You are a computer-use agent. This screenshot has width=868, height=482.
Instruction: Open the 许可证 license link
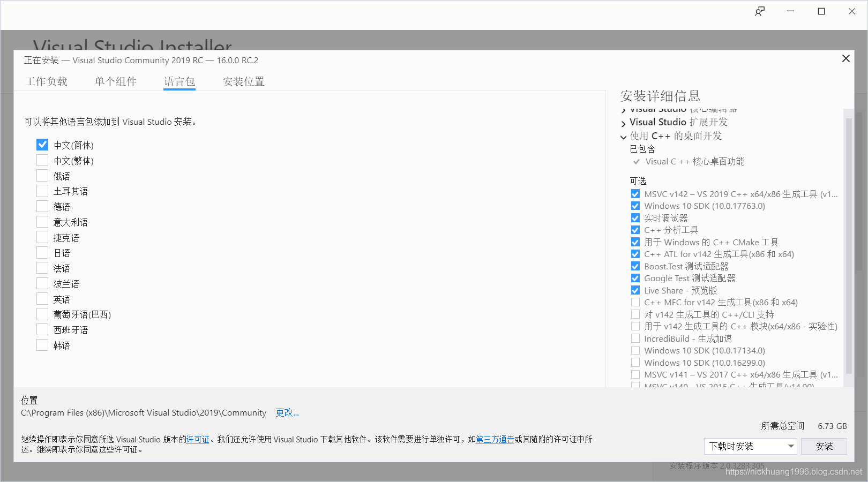tap(198, 439)
